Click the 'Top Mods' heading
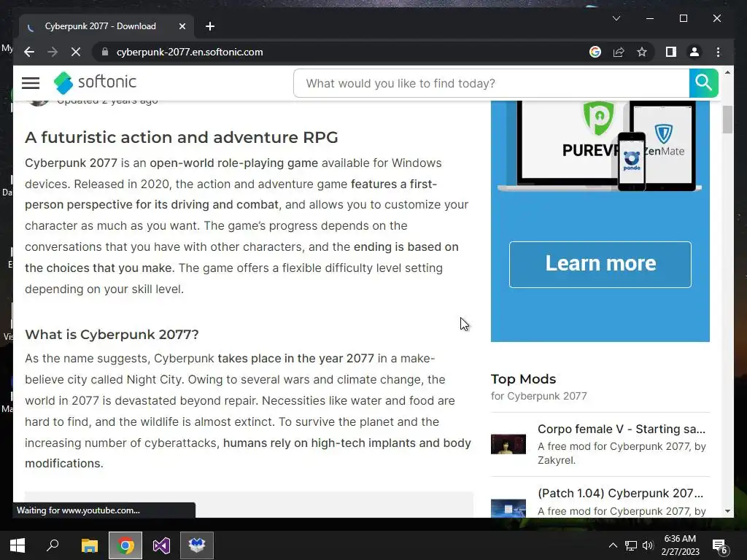The height and width of the screenshot is (560, 747). tap(523, 379)
